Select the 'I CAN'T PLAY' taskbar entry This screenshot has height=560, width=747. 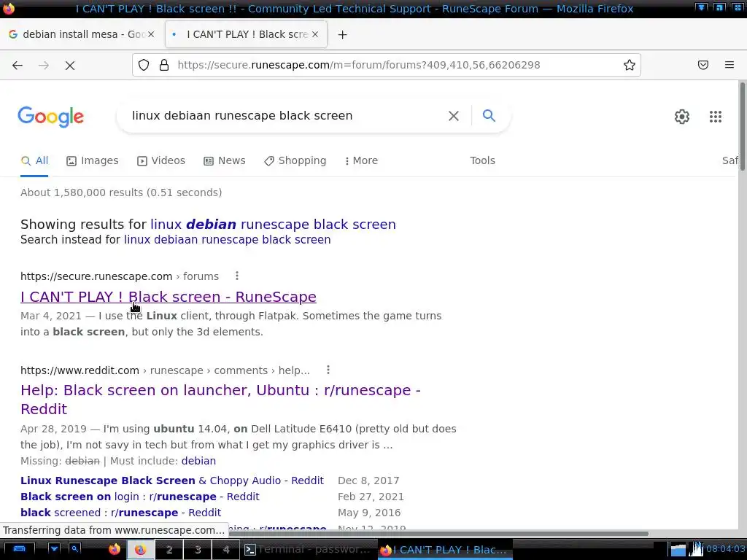pyautogui.click(x=445, y=550)
